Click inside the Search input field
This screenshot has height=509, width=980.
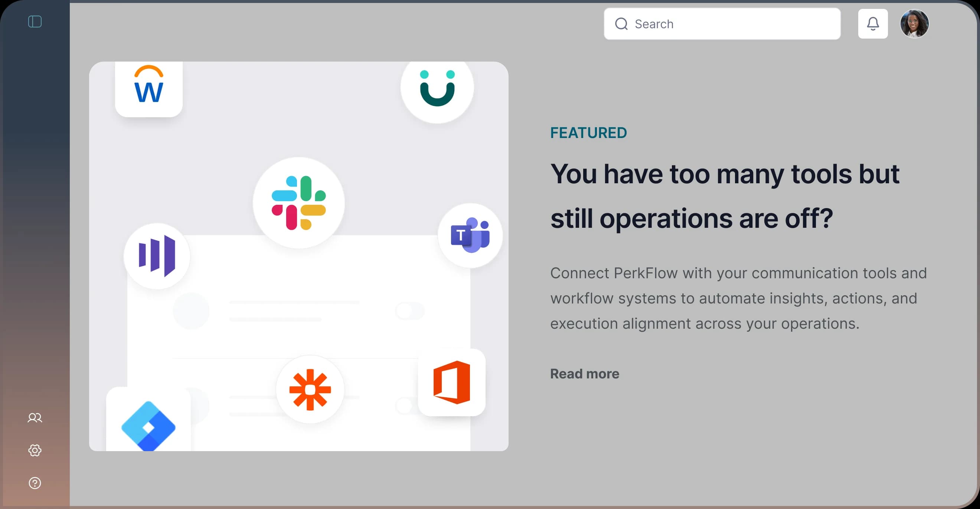[x=723, y=24]
